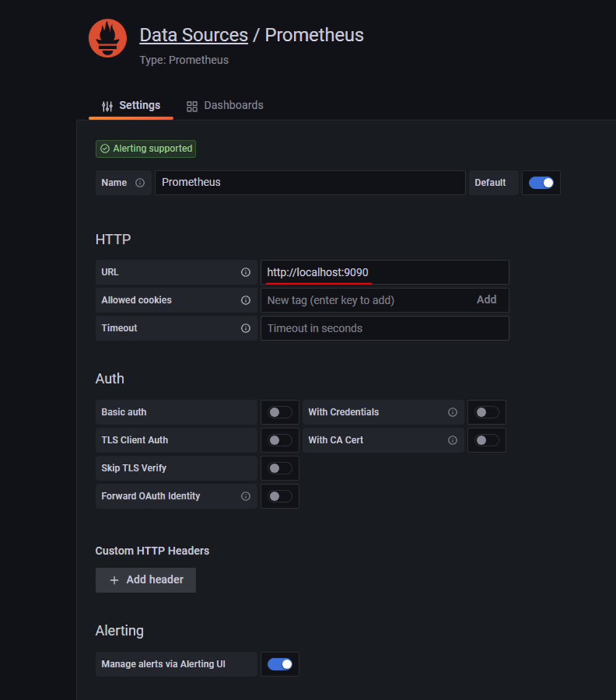The width and height of the screenshot is (616, 700).
Task: Click the URL field info icon
Action: click(246, 272)
